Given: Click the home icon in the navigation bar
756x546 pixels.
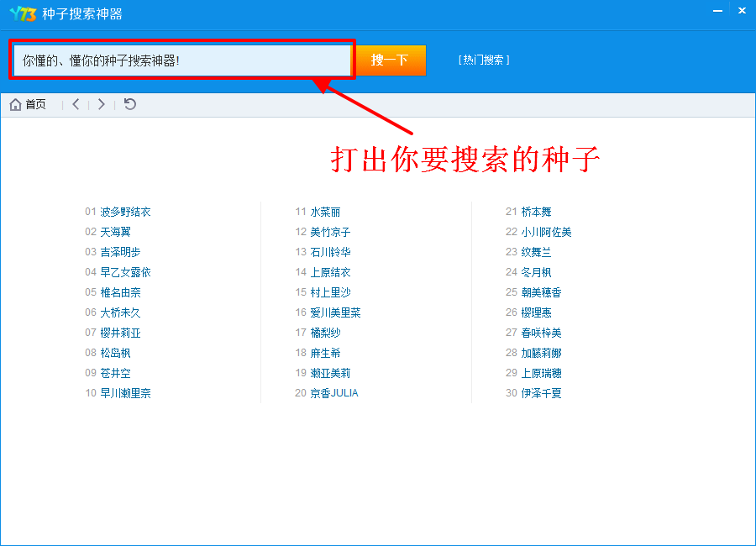Looking at the screenshot, I should point(15,104).
